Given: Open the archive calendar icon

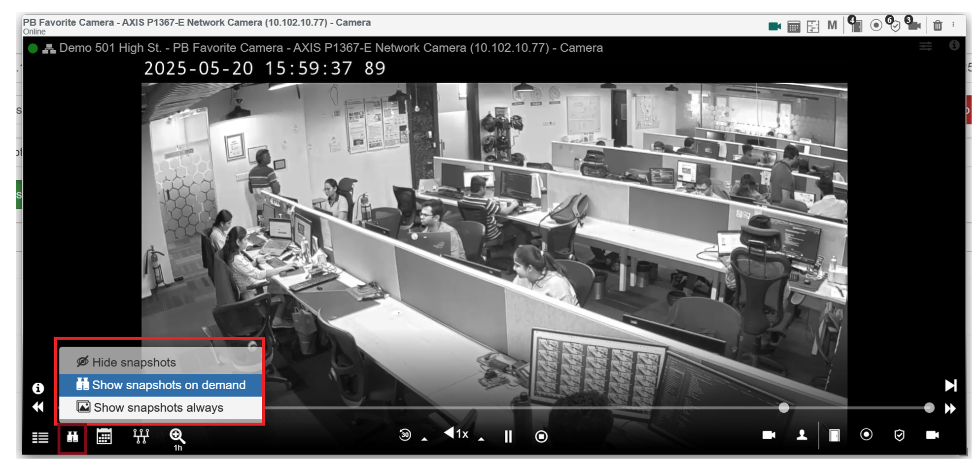Looking at the screenshot, I should (104, 437).
